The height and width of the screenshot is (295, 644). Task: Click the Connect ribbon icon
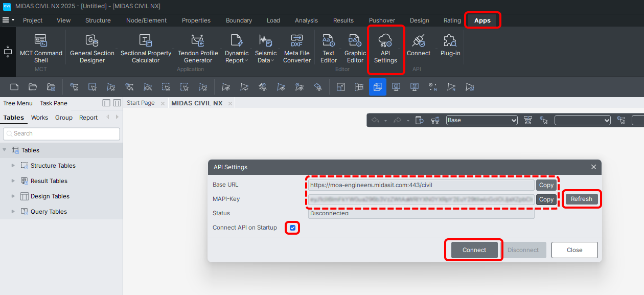click(x=419, y=45)
